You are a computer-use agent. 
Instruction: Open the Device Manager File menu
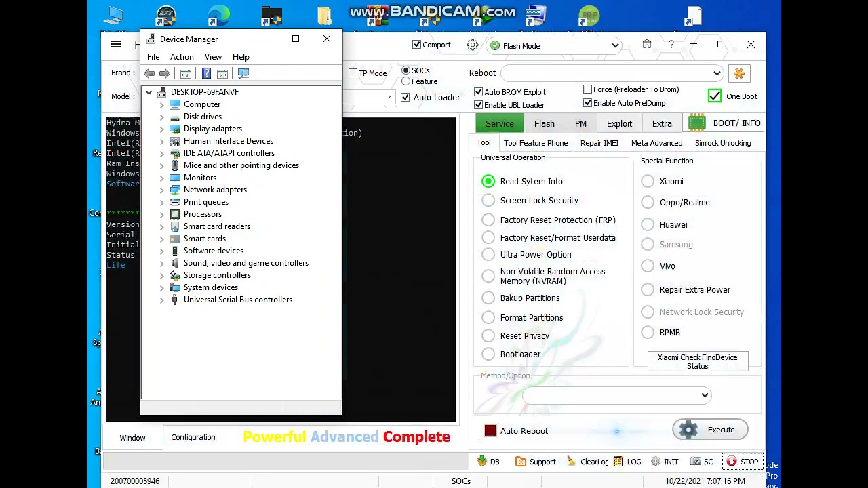(153, 57)
